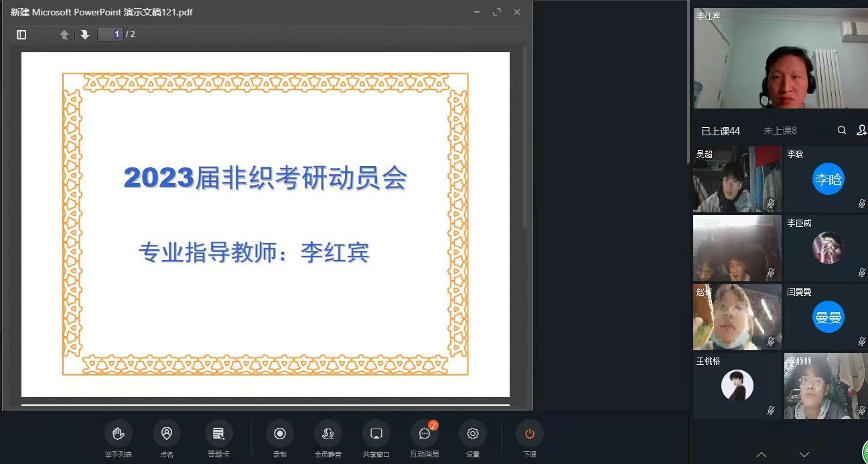
Task: Open the student search icon
Action: [x=842, y=130]
